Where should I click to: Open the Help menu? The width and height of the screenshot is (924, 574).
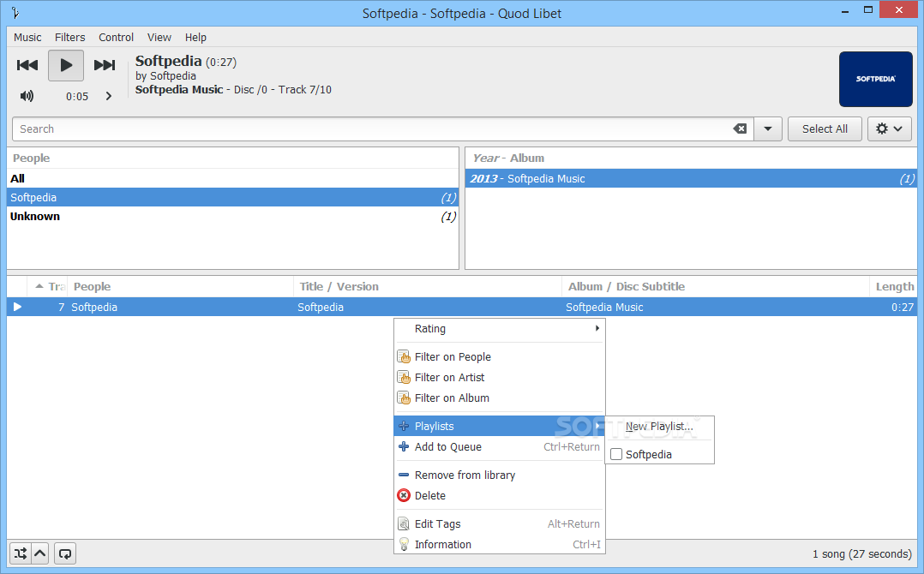(195, 37)
